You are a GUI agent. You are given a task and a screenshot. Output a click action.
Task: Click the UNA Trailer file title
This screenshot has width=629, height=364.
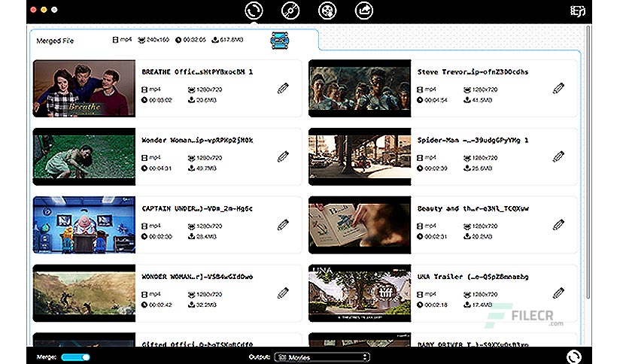coord(473,277)
